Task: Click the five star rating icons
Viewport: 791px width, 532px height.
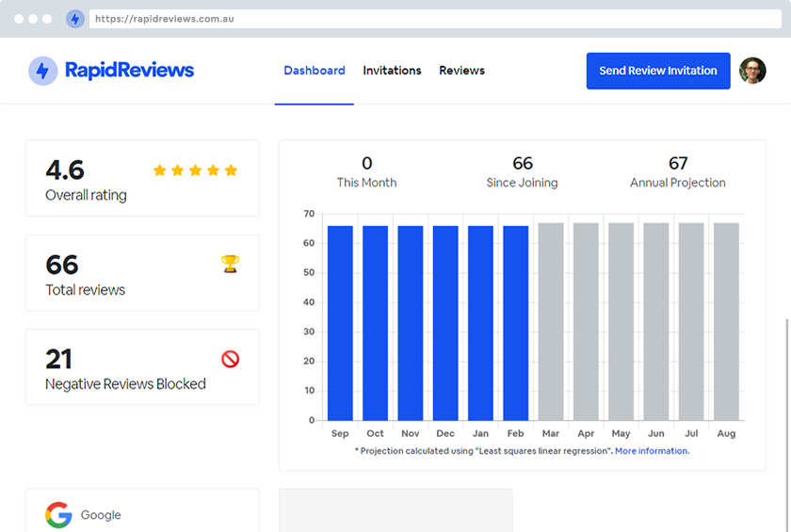Action: point(195,170)
